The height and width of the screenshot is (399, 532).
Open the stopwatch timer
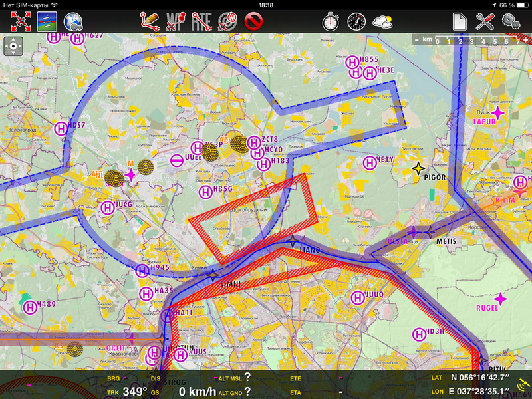coord(331,22)
